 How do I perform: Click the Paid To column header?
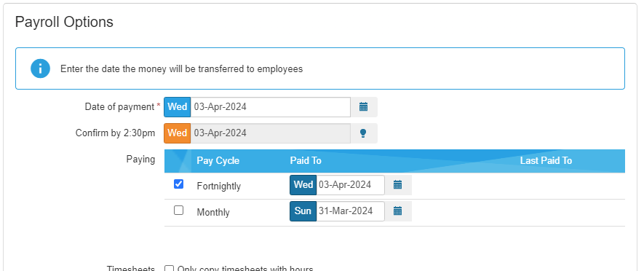[x=306, y=160]
